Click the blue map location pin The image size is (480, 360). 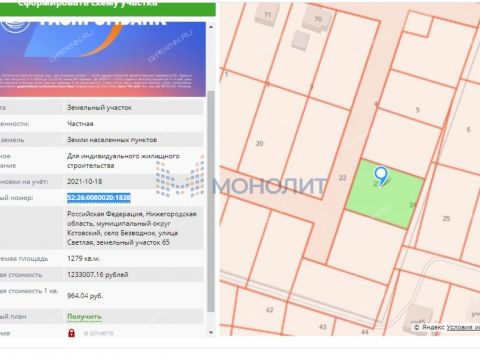(x=381, y=176)
